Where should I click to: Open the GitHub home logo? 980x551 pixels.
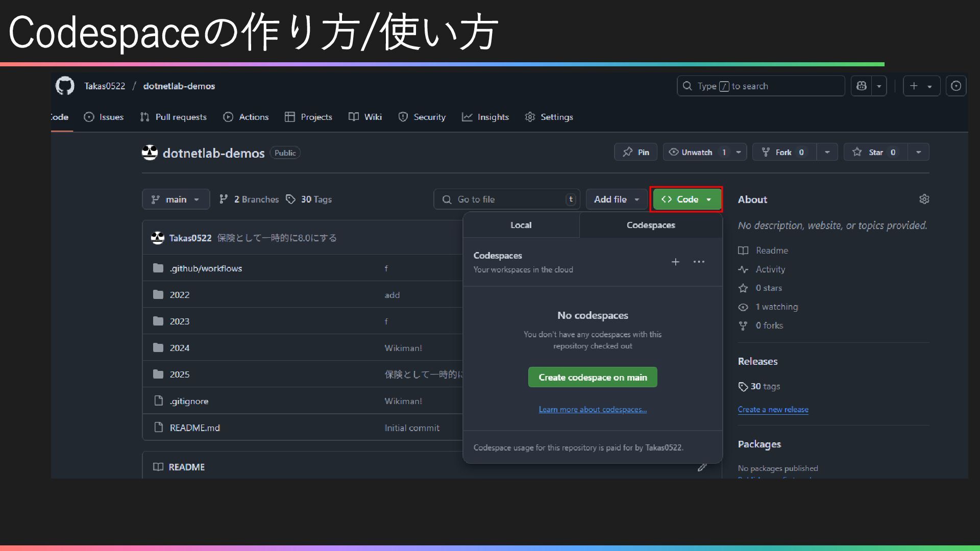pyautogui.click(x=65, y=86)
